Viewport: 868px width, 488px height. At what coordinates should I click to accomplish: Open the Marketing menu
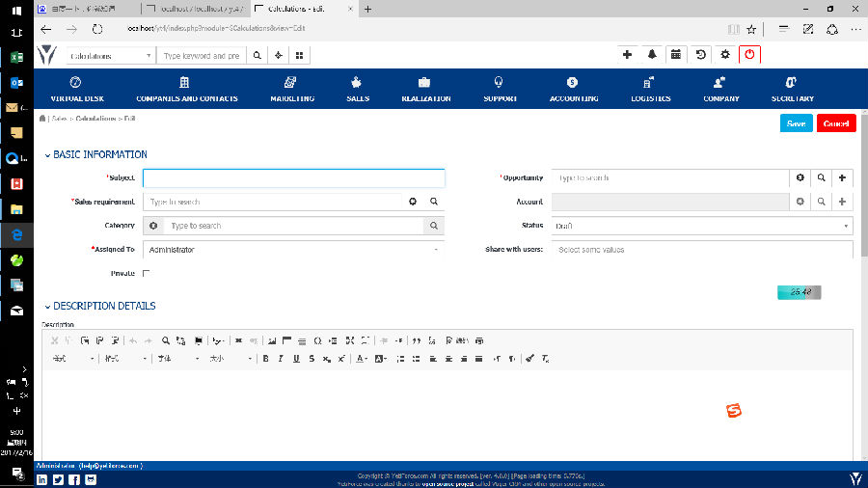pos(292,89)
